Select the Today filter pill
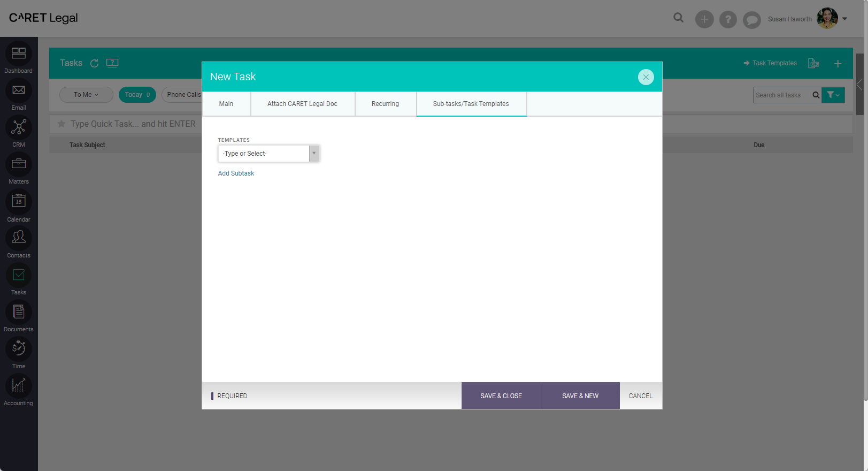868x471 pixels. coord(137,95)
